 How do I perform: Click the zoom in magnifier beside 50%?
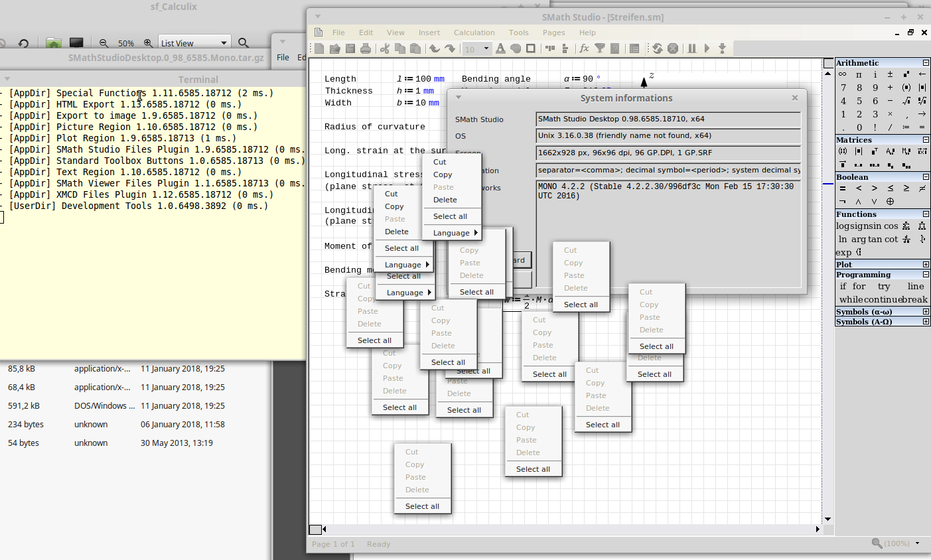tap(148, 43)
